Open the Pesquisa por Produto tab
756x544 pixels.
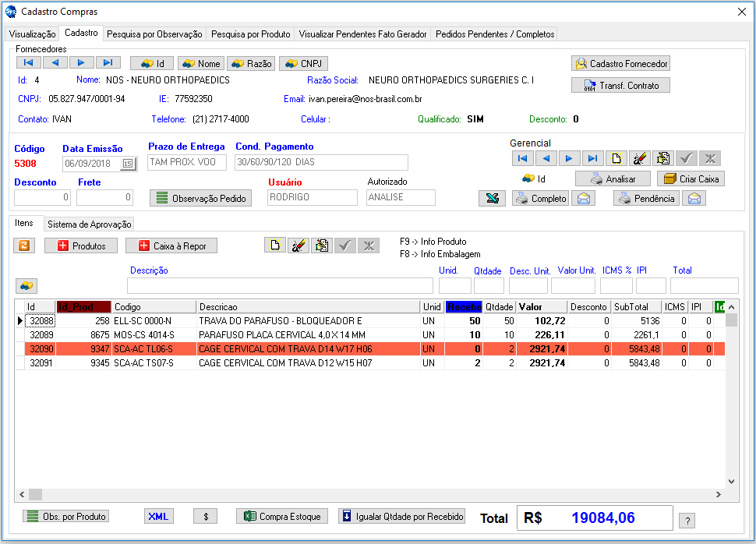250,34
